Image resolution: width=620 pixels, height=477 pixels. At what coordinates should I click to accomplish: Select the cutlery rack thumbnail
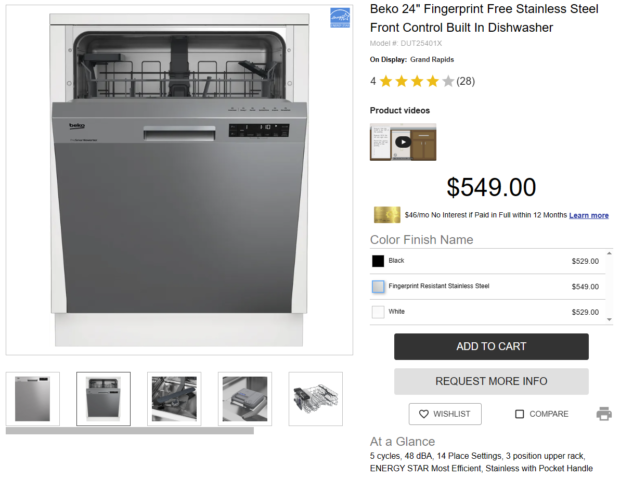(316, 399)
